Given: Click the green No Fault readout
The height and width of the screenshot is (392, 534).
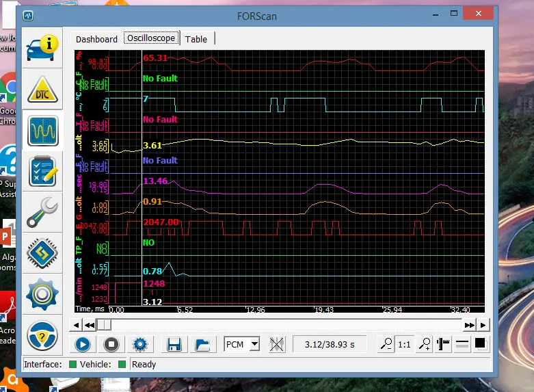Looking at the screenshot, I should point(160,79).
